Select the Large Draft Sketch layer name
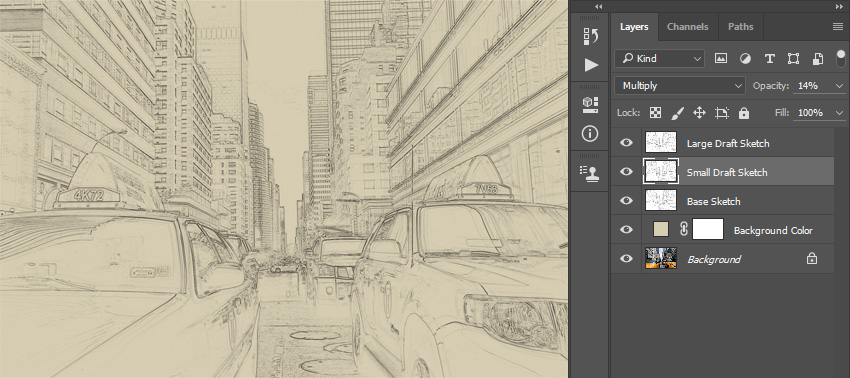The height and width of the screenshot is (378, 850). tap(728, 143)
